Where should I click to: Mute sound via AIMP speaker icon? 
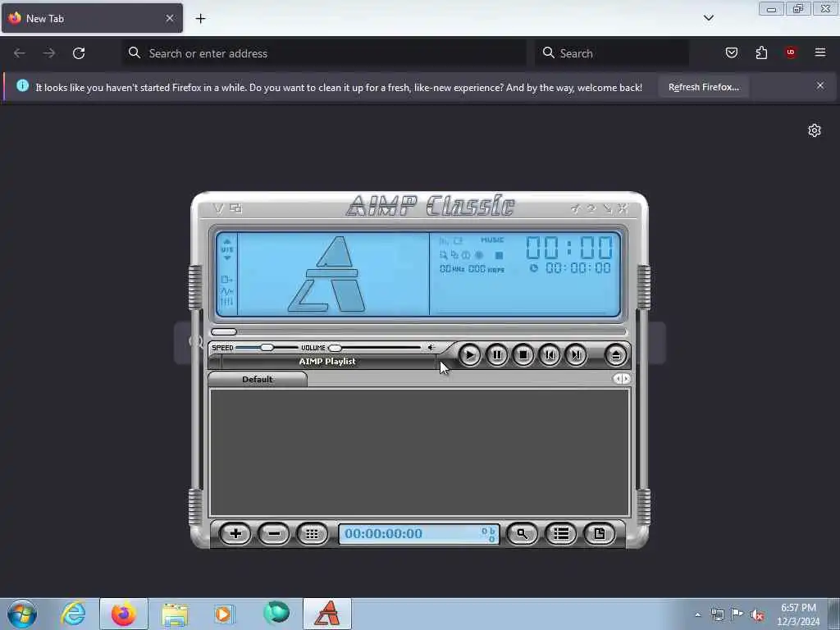pyautogui.click(x=431, y=348)
